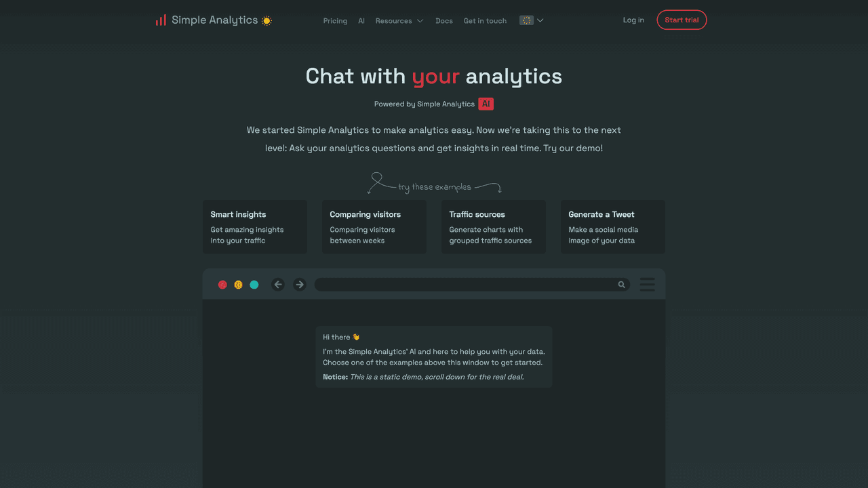Image resolution: width=868 pixels, height=488 pixels.
Task: Open the hamburger menu in demo browser
Action: [648, 285]
